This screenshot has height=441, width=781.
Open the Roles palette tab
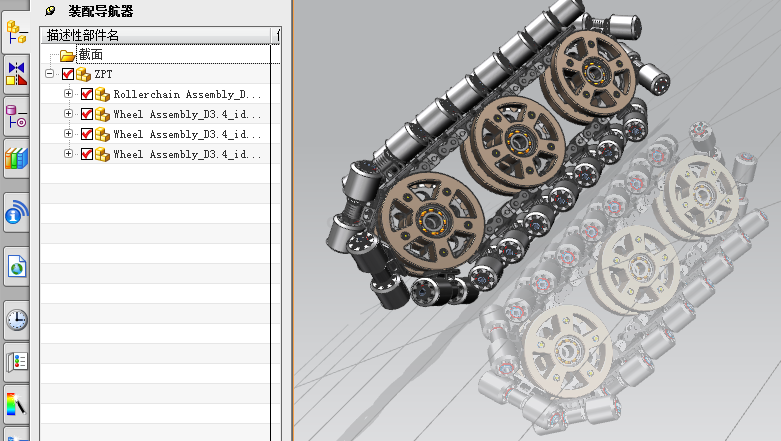[x=17, y=406]
